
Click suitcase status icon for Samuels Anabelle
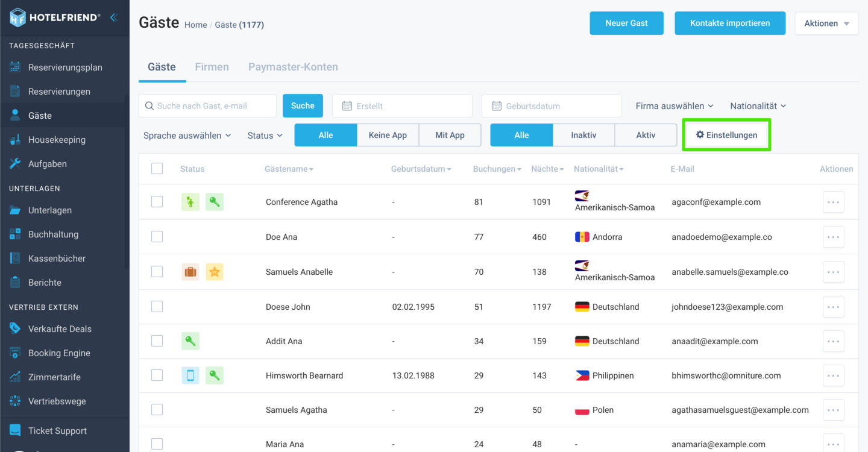pyautogui.click(x=190, y=272)
